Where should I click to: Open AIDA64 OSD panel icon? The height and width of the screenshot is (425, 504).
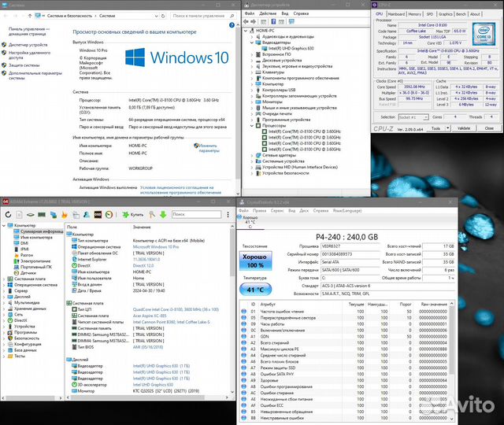pos(98,214)
